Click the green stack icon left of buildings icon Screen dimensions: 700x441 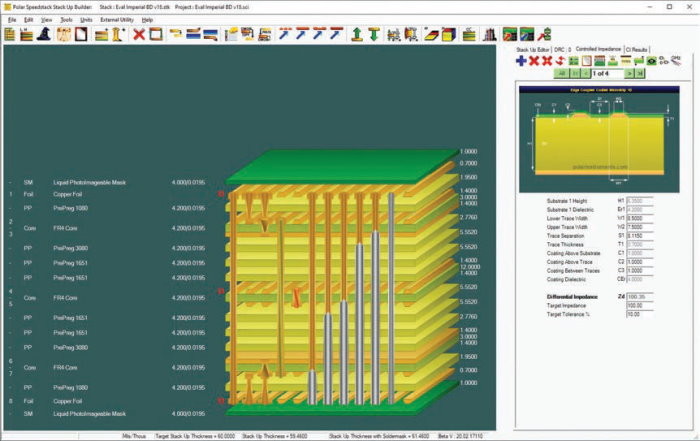(468, 34)
